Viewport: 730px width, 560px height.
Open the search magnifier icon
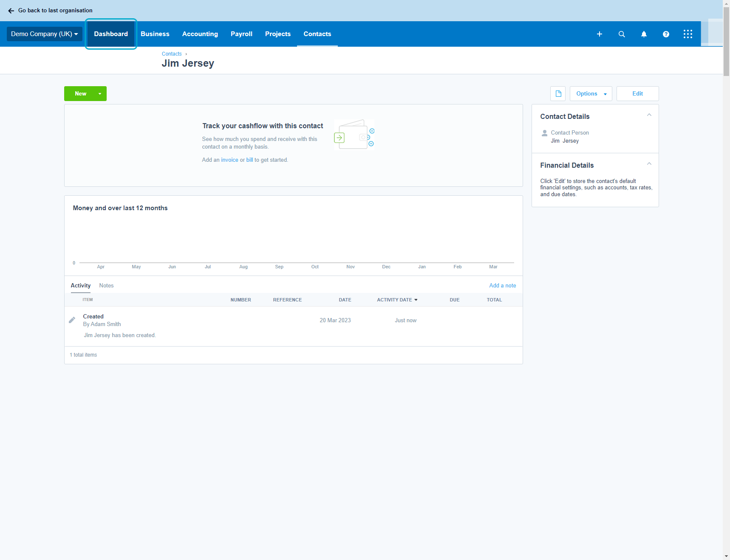point(622,34)
